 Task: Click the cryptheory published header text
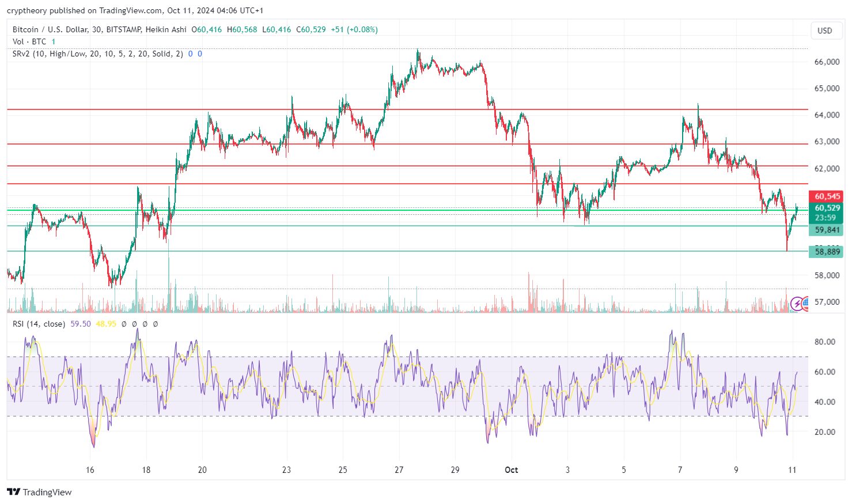135,10
